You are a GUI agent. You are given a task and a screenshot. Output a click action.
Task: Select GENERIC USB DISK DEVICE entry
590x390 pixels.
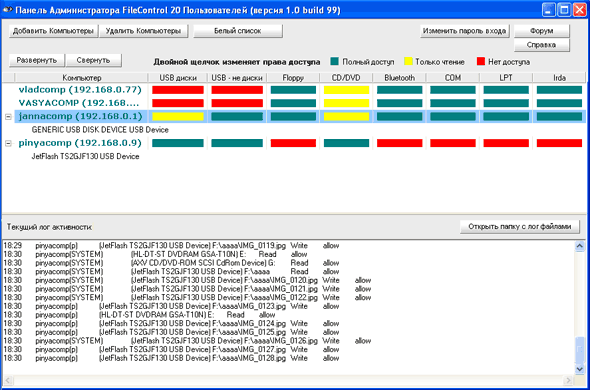tap(100, 130)
